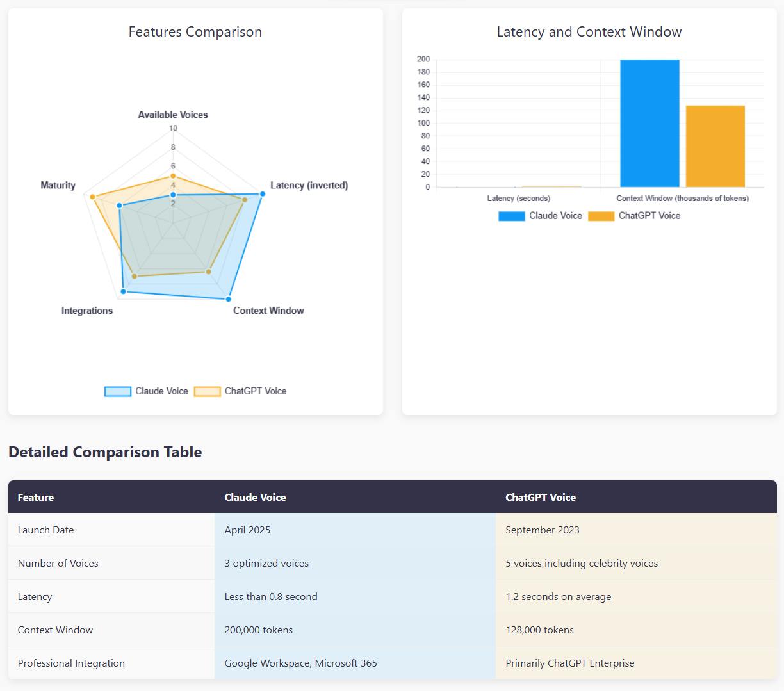Click the Claude Voice table column header

point(255,497)
